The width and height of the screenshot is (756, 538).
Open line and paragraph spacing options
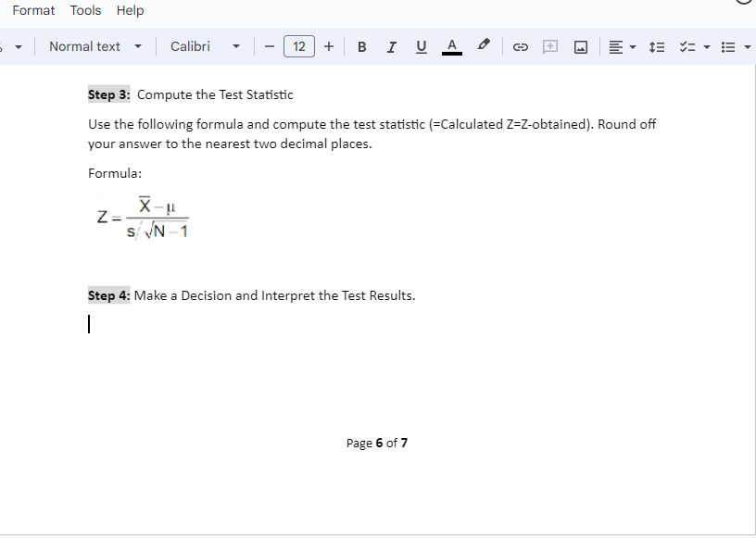point(657,46)
